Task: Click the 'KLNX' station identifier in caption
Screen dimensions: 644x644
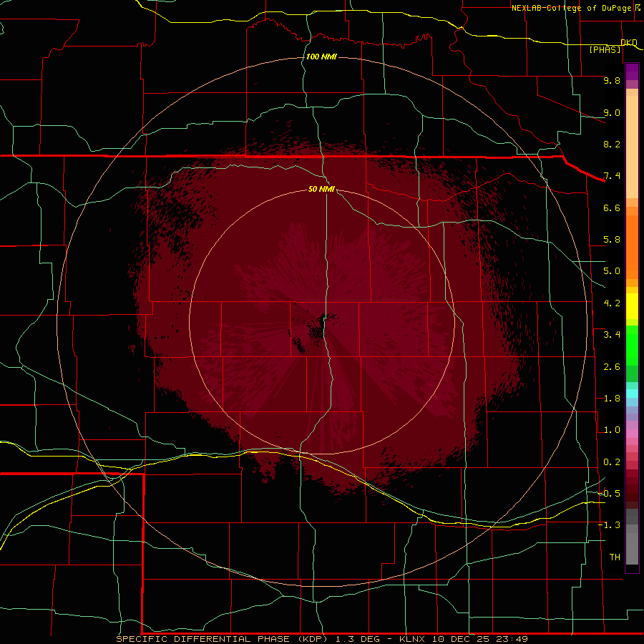Action: (x=412, y=639)
